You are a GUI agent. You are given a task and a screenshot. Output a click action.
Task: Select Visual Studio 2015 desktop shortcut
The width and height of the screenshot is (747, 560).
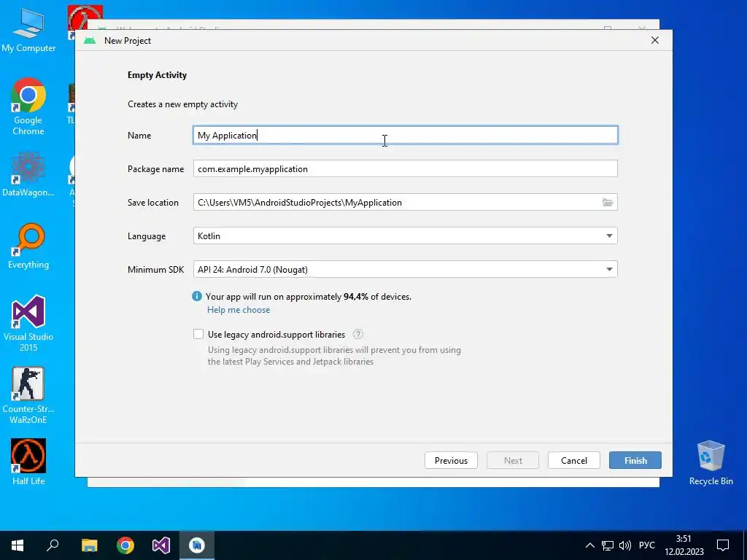28,324
